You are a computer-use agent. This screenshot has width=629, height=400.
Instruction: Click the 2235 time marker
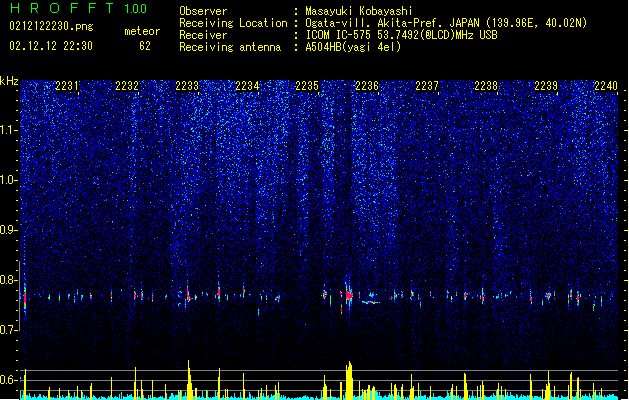pyautogui.click(x=307, y=86)
